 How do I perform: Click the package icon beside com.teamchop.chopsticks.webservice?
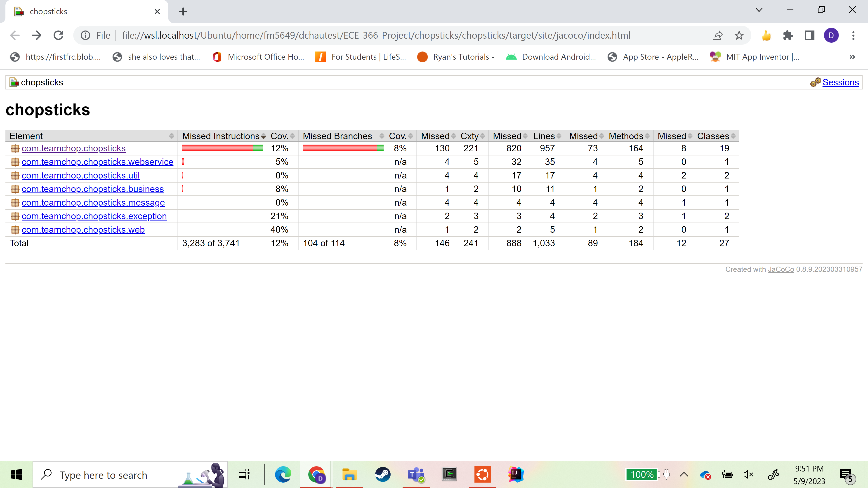[15, 162]
